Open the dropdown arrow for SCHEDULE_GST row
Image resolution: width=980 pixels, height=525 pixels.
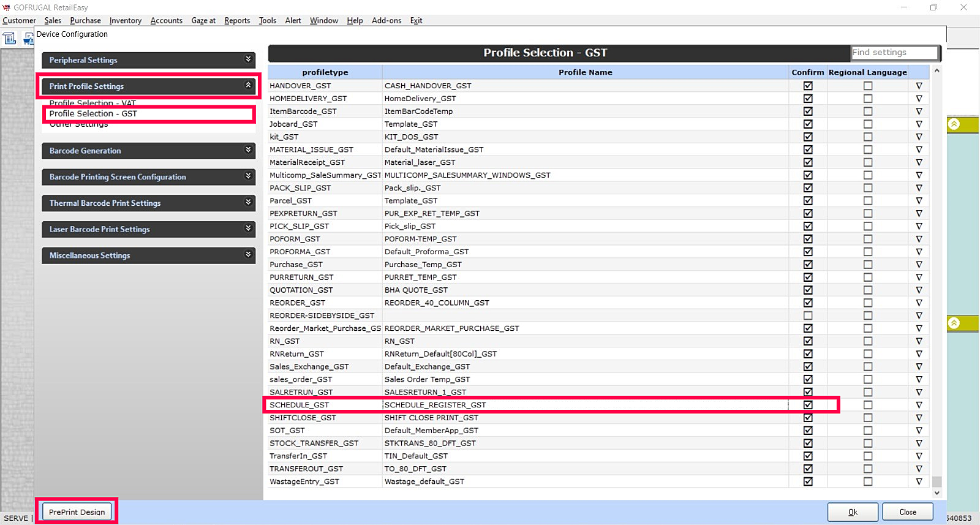(x=919, y=405)
